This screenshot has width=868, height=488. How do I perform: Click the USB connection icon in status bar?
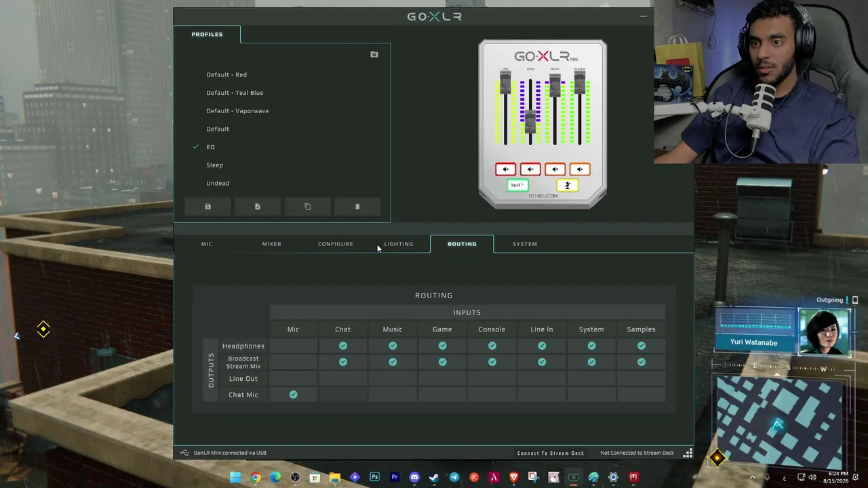click(184, 453)
